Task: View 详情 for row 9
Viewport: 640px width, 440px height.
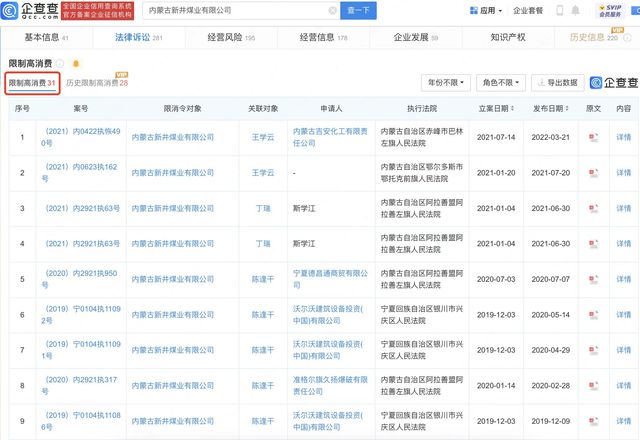Action: tap(624, 421)
